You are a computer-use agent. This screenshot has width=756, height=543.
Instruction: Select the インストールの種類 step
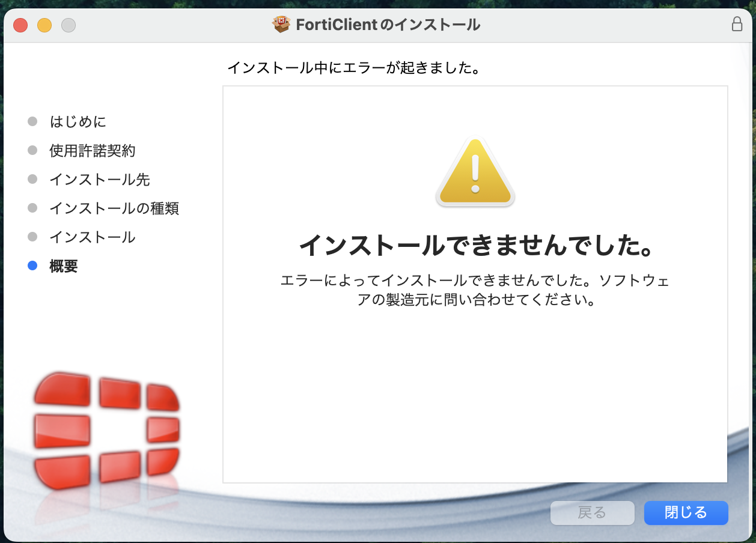point(114,208)
